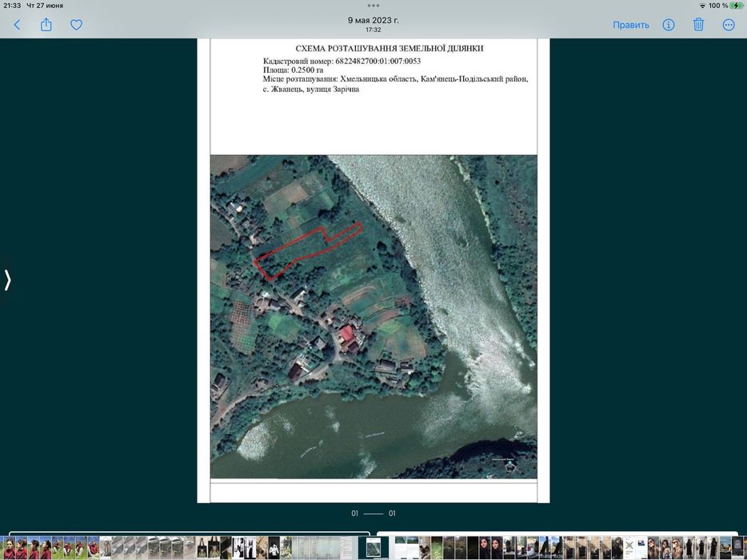This screenshot has width=747, height=560.
Task: Open the cat photo thumbnail
Action: click(425, 548)
